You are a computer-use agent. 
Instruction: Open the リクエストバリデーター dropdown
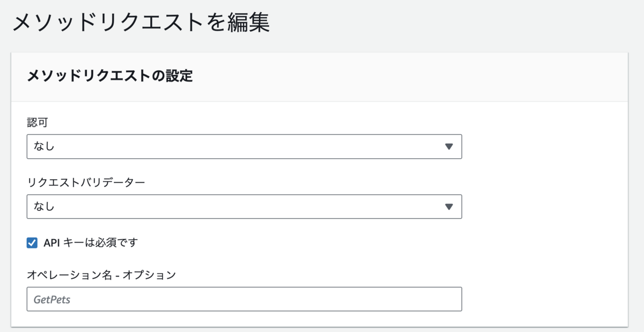(244, 206)
